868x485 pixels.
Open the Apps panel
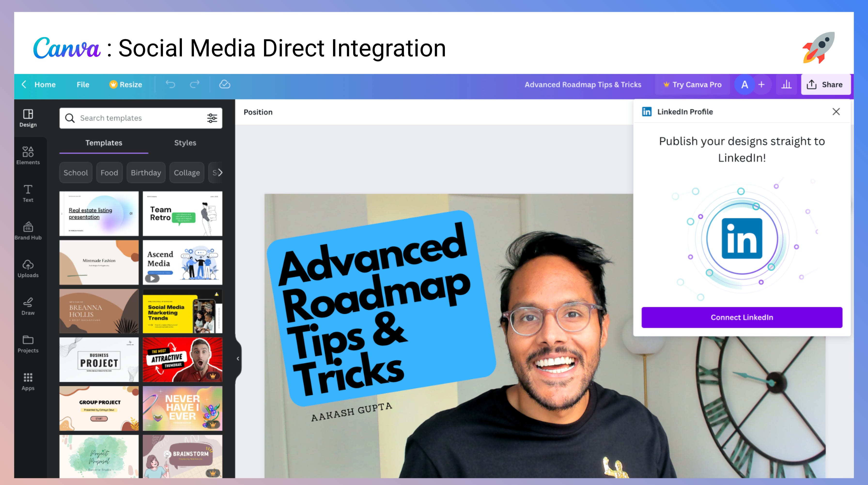tap(28, 382)
